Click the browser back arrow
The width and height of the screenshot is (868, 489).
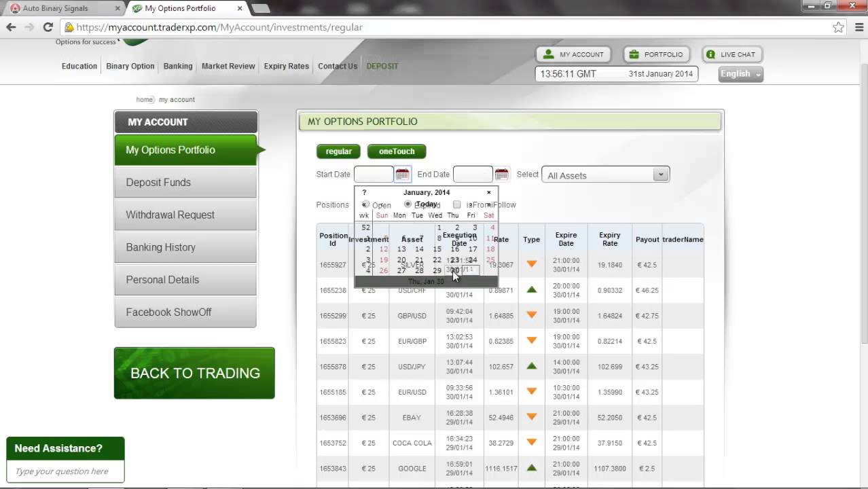coord(11,27)
